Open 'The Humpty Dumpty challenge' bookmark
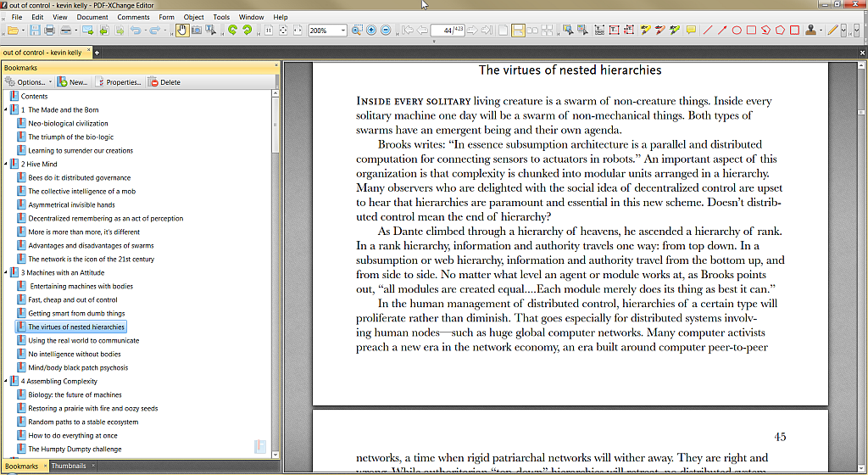Image resolution: width=868 pixels, height=475 pixels. point(75,449)
